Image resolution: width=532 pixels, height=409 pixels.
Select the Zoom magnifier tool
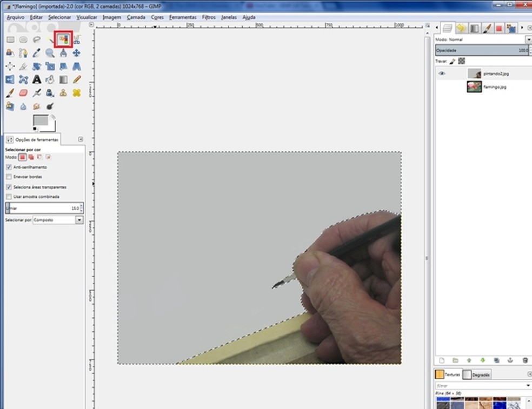(x=50, y=53)
